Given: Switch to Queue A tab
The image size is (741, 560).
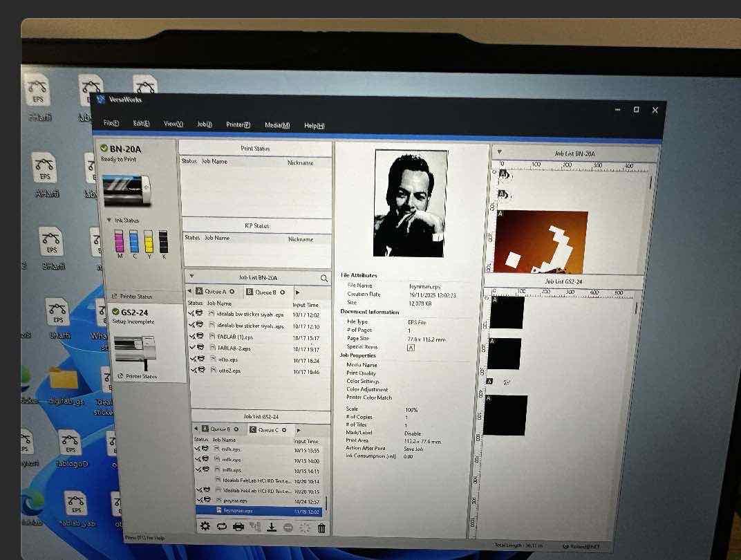Looking at the screenshot, I should coord(215,292).
